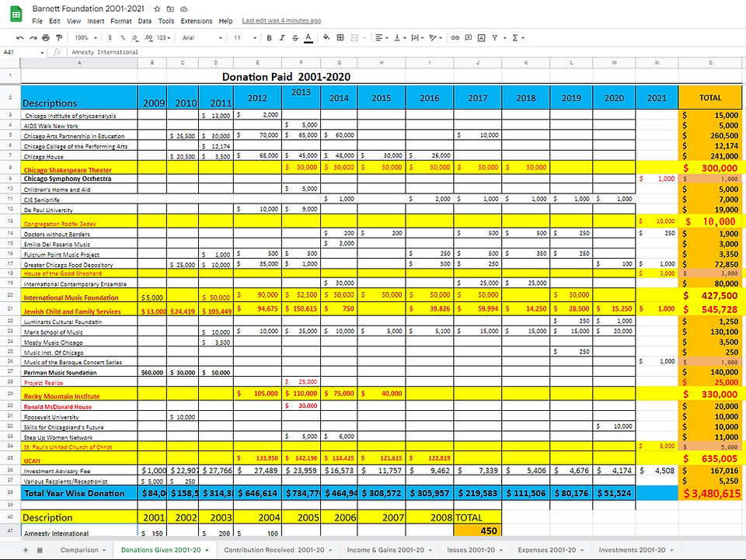Expand the name box dropdown arrow
This screenshot has width=746, height=560.
(x=42, y=52)
